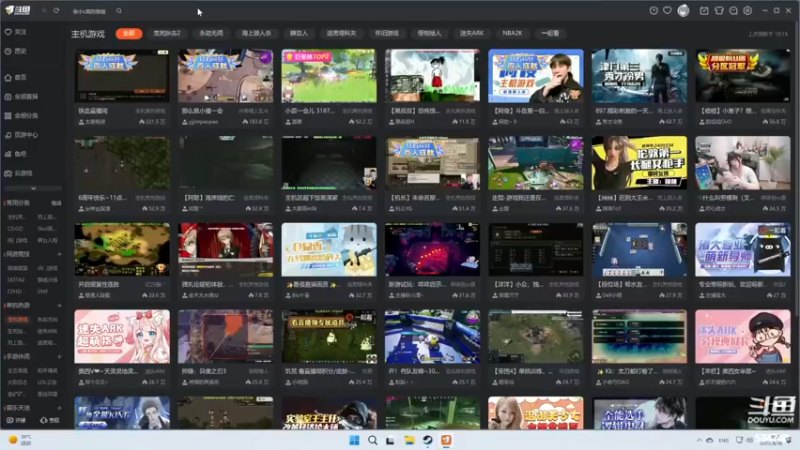
Task: Select the 全部 category tab
Action: pos(129,33)
